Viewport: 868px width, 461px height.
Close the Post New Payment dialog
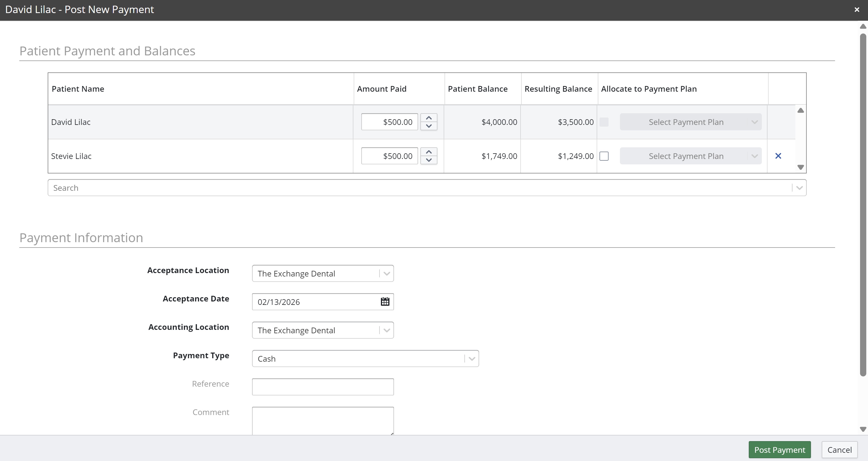click(857, 10)
